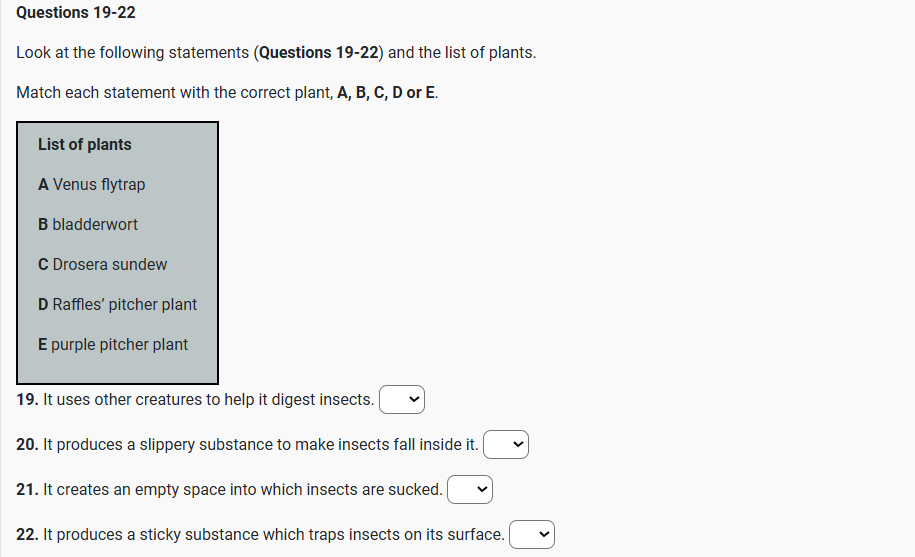The image size is (915, 557).
Task: Click the "List of plants" box title
Action: 85,144
